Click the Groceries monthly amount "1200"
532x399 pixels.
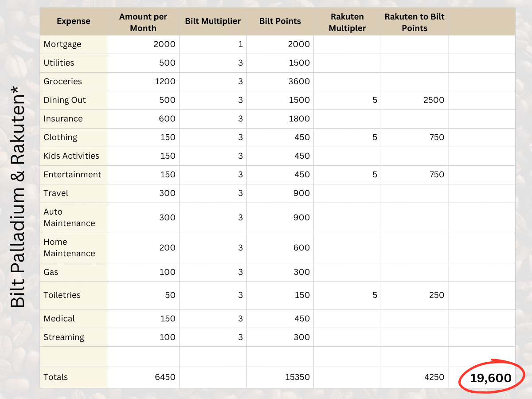point(164,82)
